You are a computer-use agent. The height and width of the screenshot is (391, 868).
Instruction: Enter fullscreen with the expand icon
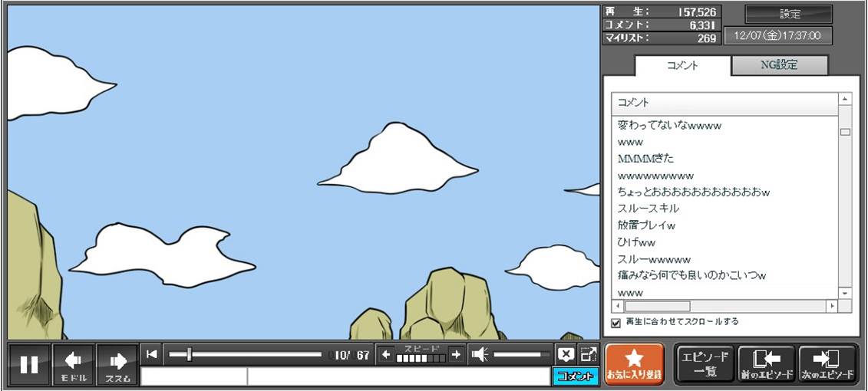click(588, 354)
